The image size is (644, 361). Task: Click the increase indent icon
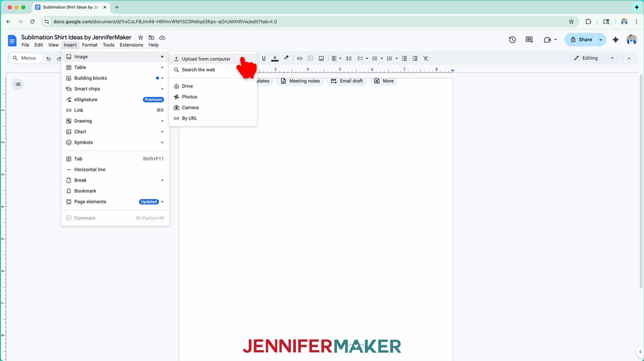click(415, 59)
